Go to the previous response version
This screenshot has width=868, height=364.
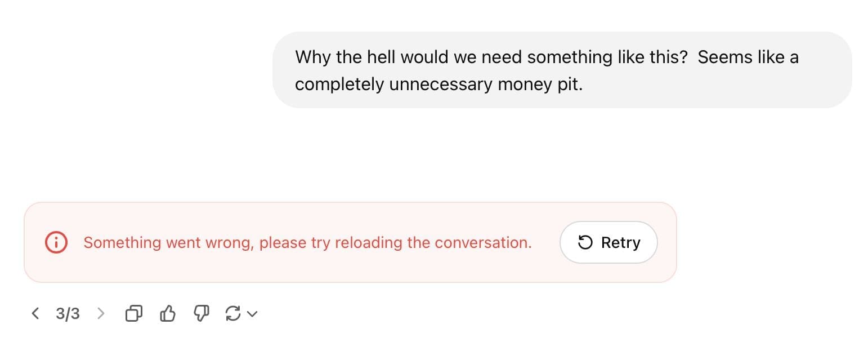(x=35, y=313)
